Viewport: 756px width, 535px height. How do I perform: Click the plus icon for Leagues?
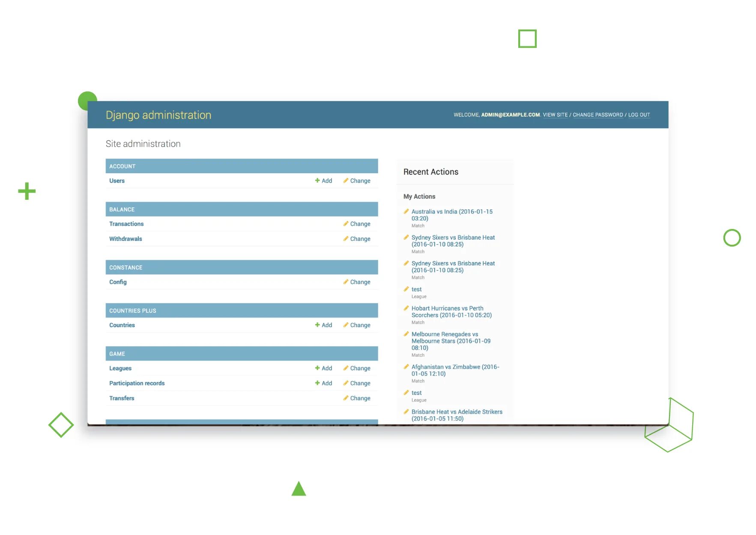coord(317,368)
